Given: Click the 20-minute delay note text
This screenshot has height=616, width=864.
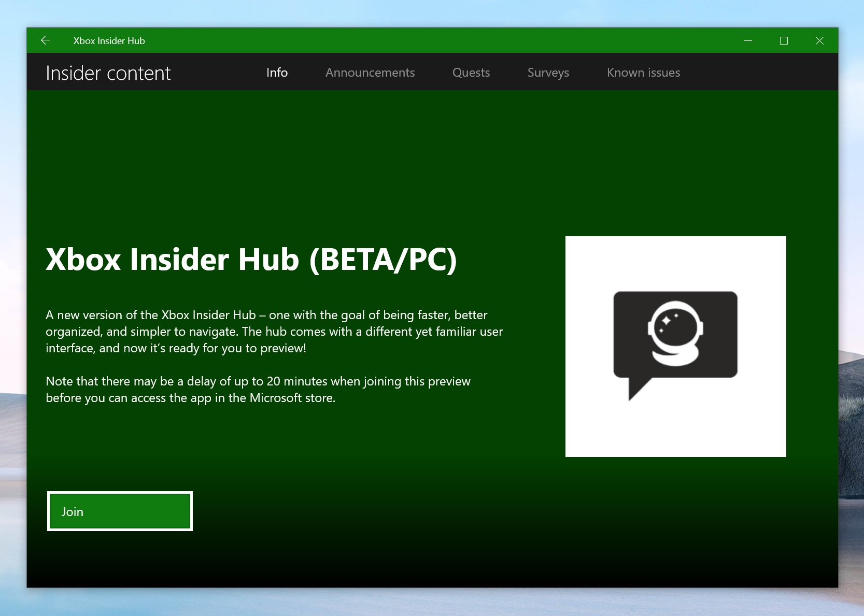Looking at the screenshot, I should (x=258, y=389).
